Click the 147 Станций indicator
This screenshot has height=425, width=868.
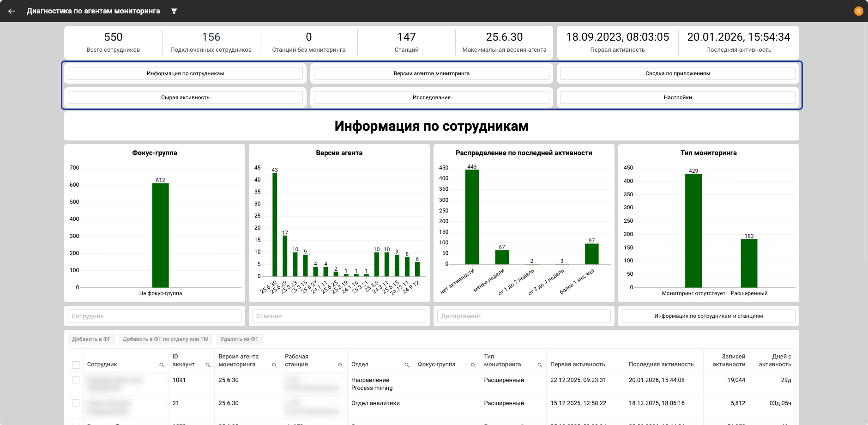(x=407, y=42)
